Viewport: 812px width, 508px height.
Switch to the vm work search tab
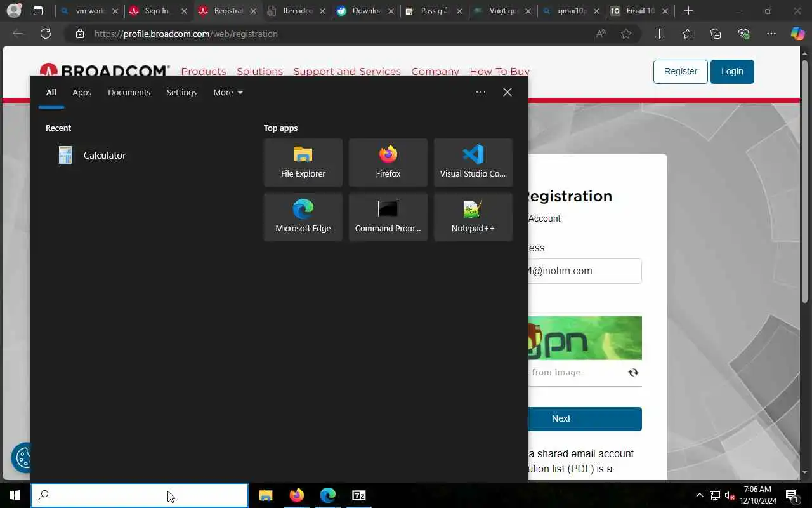89,11
